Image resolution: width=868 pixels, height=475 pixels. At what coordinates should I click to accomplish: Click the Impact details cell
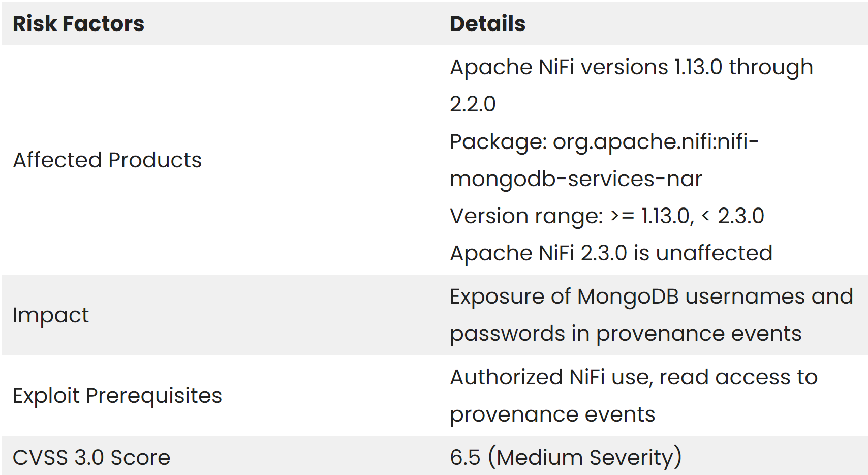coord(654,315)
